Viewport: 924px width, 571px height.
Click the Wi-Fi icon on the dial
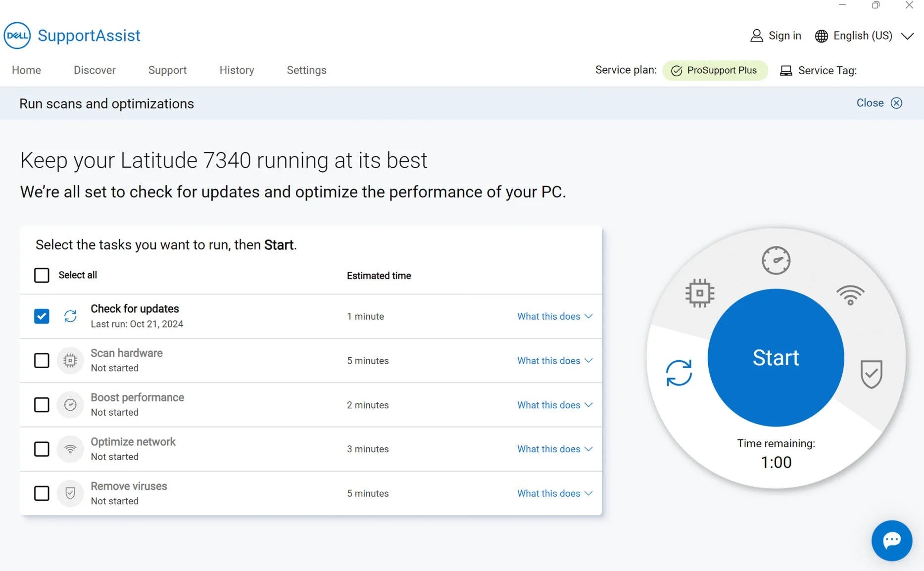(x=850, y=295)
